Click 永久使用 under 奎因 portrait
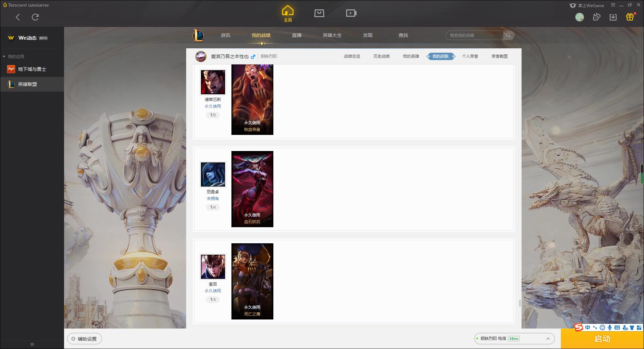 [213, 291]
